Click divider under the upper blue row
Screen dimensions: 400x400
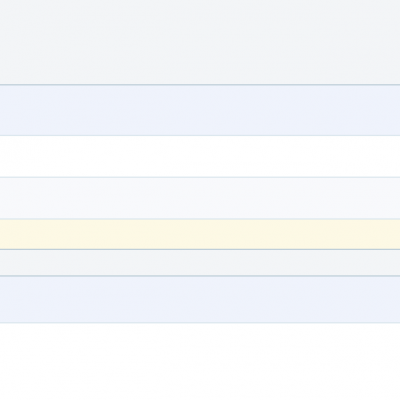pyautogui.click(x=200, y=135)
